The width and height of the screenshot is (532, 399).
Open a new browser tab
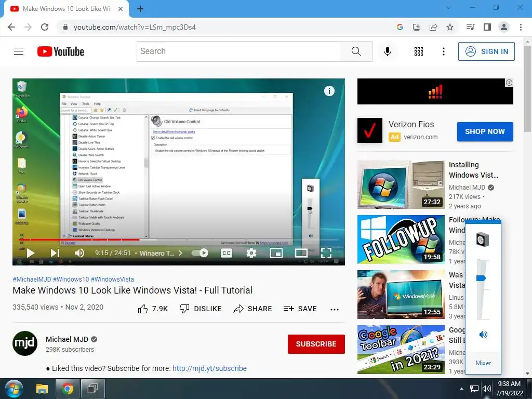tap(140, 9)
